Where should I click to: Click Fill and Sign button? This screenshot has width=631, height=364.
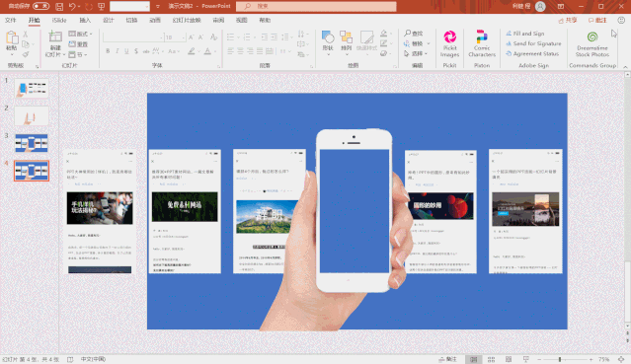pyautogui.click(x=525, y=34)
